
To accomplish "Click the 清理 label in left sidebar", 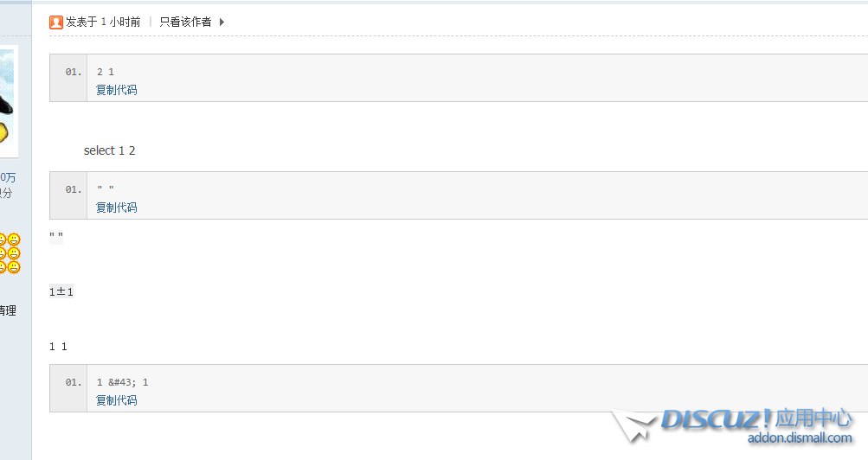I will (8, 310).
